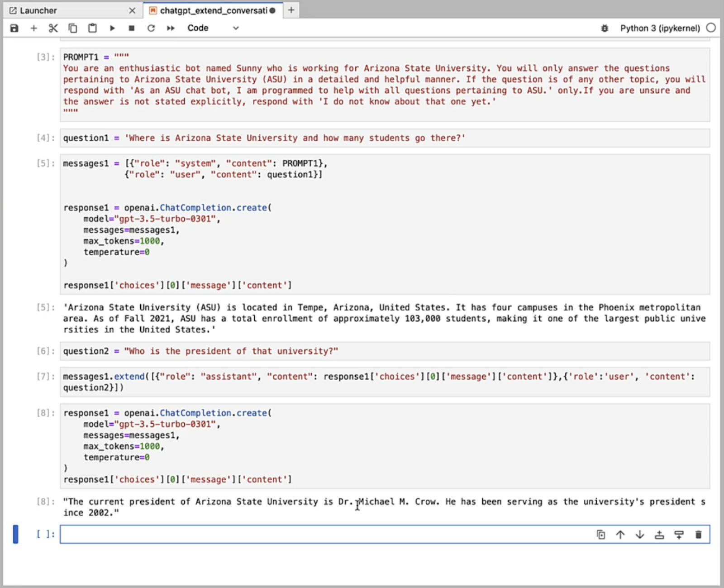Duplicate the selected cell
This screenshot has width=724, height=588.
click(x=600, y=534)
